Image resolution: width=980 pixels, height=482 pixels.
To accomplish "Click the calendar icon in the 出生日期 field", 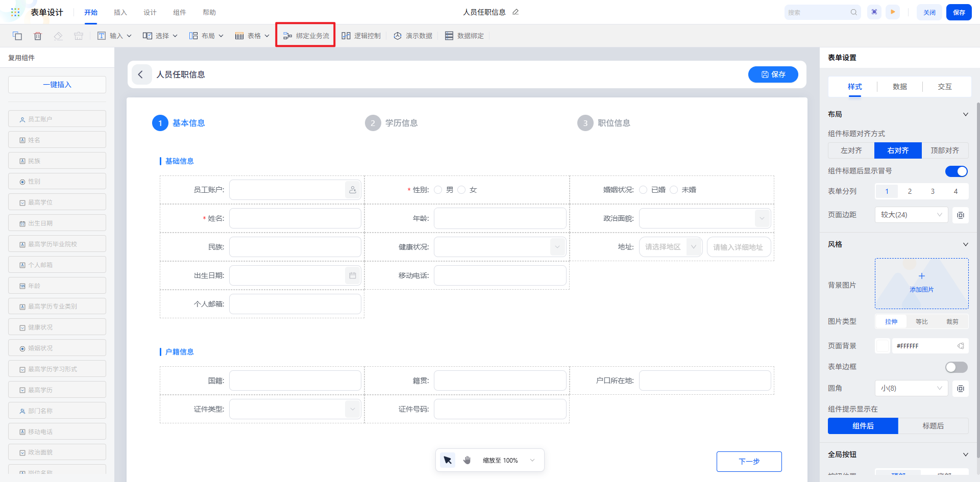I will 353,275.
